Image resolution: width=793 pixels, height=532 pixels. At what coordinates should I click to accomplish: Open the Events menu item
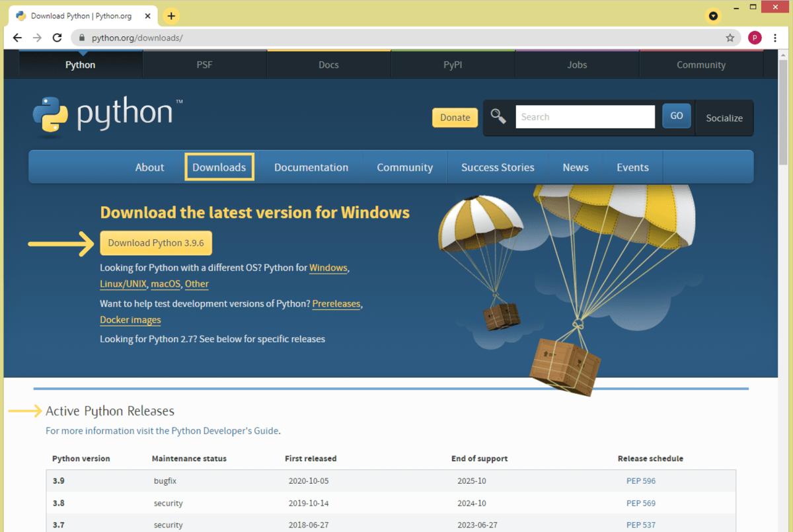[632, 167]
